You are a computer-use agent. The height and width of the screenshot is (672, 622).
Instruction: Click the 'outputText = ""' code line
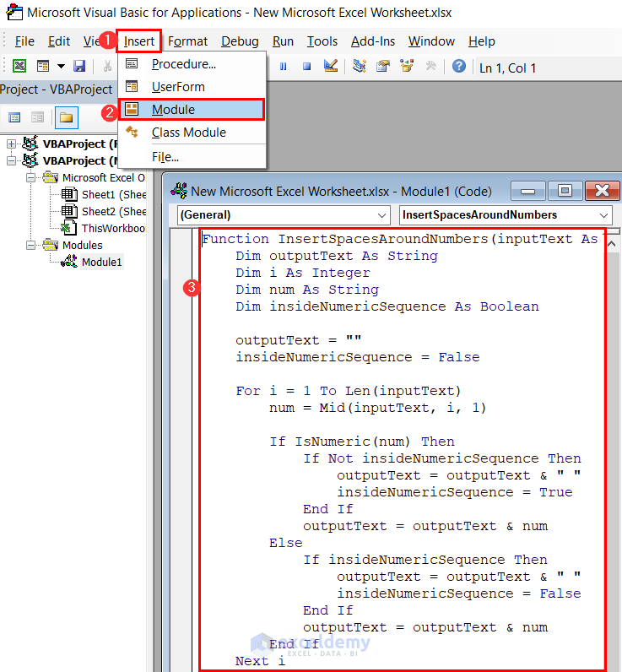click(x=298, y=340)
